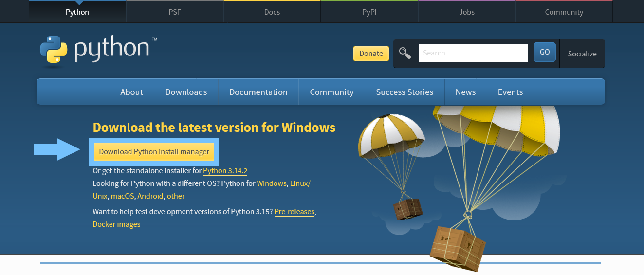This screenshot has height=275, width=644.
Task: Follow the Python 3.14.2 link
Action: [225, 171]
